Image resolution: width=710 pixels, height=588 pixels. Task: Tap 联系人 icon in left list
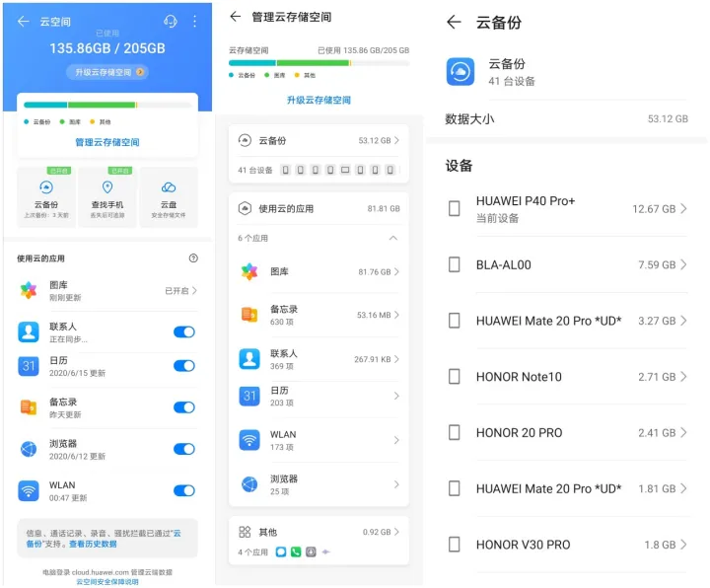29,332
